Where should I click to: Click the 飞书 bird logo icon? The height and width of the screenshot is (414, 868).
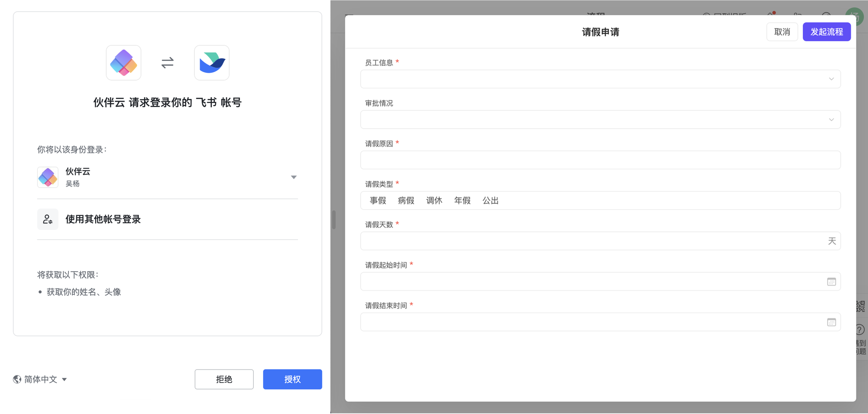pos(212,63)
